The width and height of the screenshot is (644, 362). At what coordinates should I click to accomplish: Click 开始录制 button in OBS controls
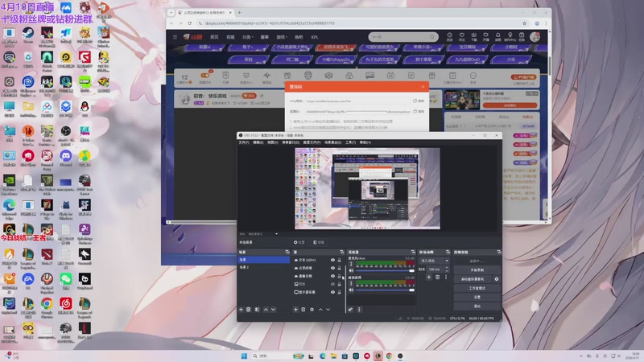tap(477, 270)
